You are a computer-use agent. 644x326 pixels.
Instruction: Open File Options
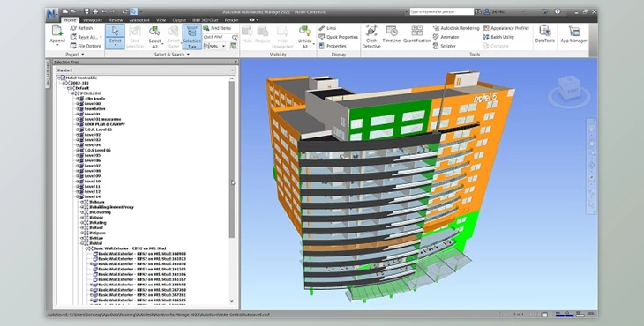(x=86, y=46)
